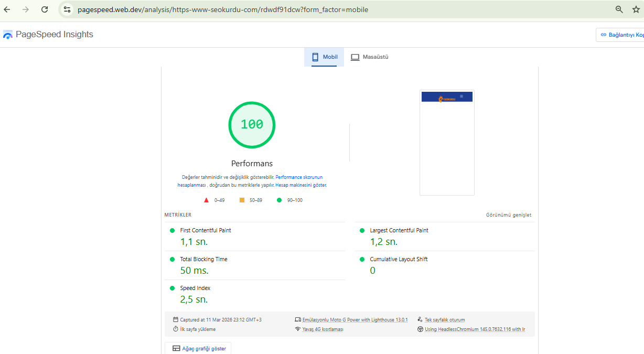The height and width of the screenshot is (354, 644).
Task: Expand the Largest Contentful Paint metric
Action: (x=399, y=230)
